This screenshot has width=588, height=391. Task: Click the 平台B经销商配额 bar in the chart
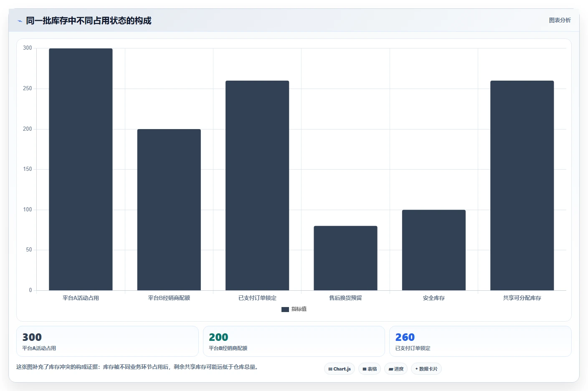click(x=169, y=210)
